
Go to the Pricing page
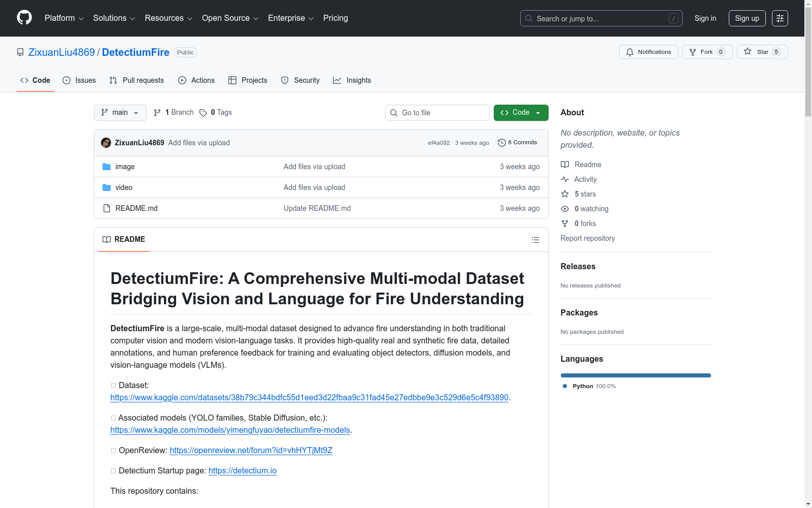[x=335, y=18]
